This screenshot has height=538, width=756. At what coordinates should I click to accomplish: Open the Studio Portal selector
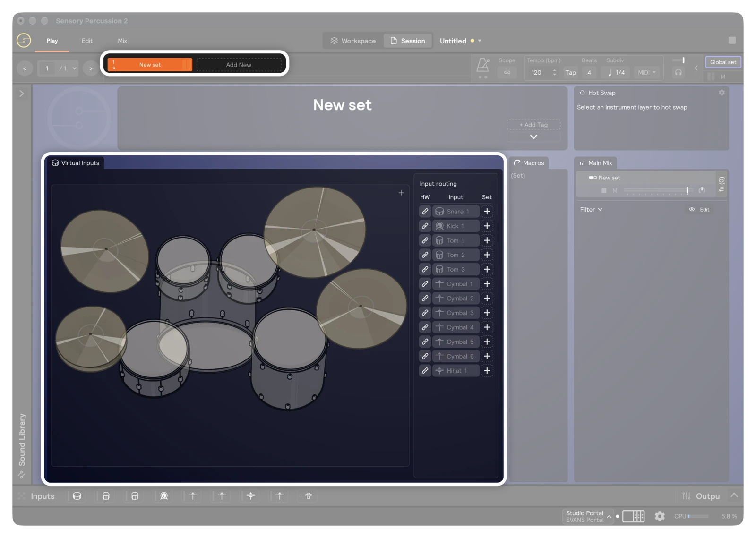(588, 516)
